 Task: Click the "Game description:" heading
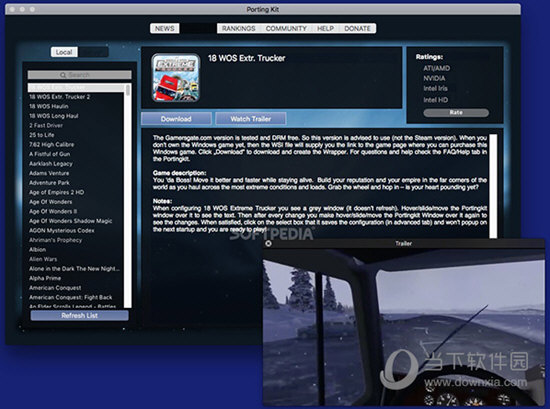click(180, 173)
